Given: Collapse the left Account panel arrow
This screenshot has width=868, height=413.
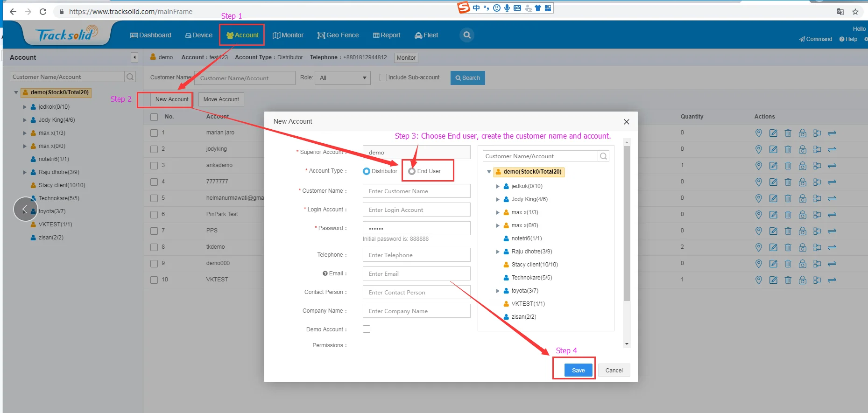Looking at the screenshot, I should tap(134, 57).
